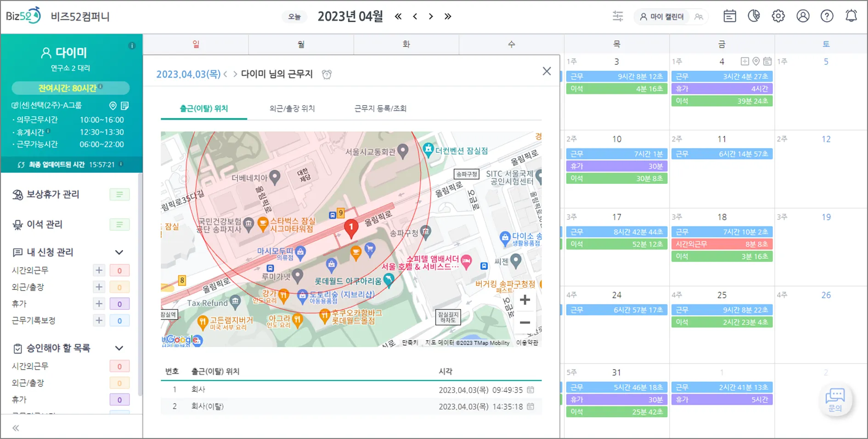868x439 pixels.
Task: Go to the next month
Action: 431,17
